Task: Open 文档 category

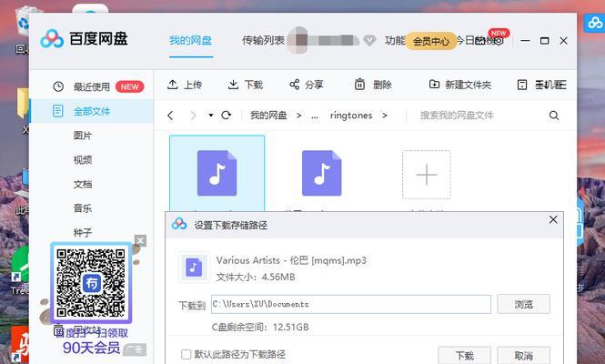Action: (83, 184)
